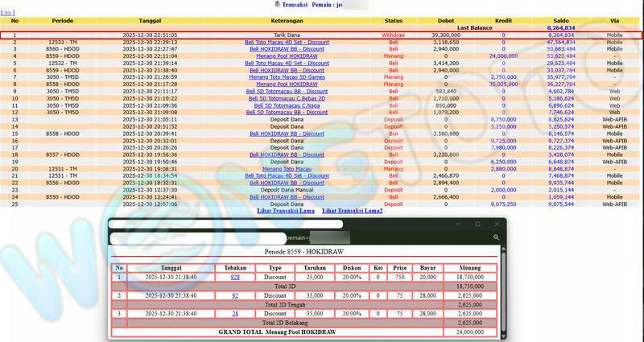Open the Menang Toto Macau link
Screen dimensions: 644x342
pyautogui.click(x=287, y=169)
